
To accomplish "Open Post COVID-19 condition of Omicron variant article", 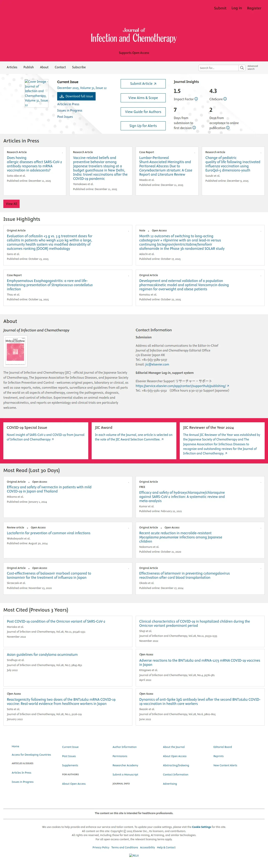I will tap(56, 621).
